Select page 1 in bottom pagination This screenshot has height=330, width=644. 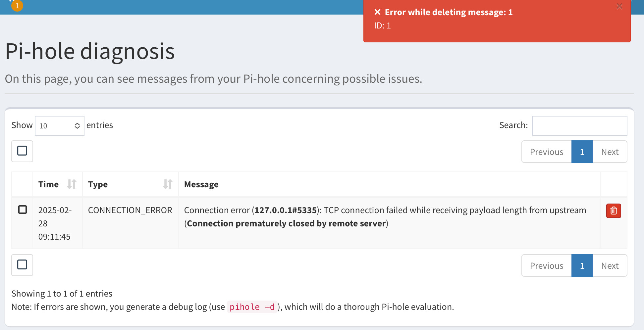582,265
